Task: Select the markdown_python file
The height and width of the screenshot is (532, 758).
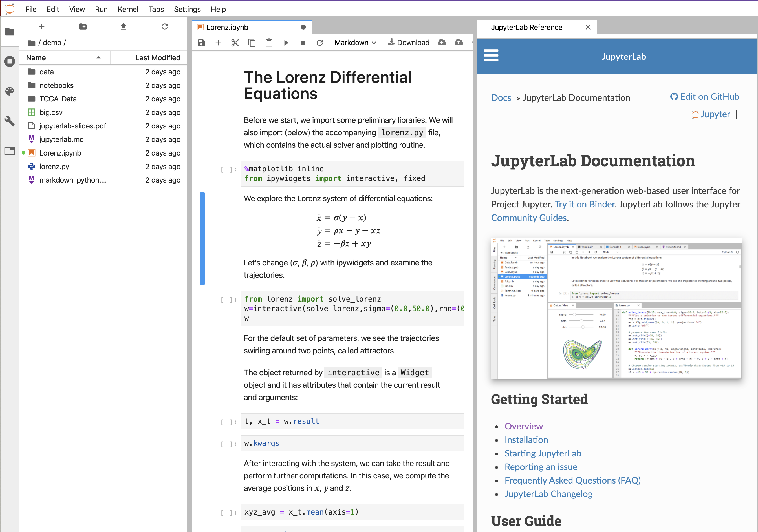Action: click(x=103, y=180)
